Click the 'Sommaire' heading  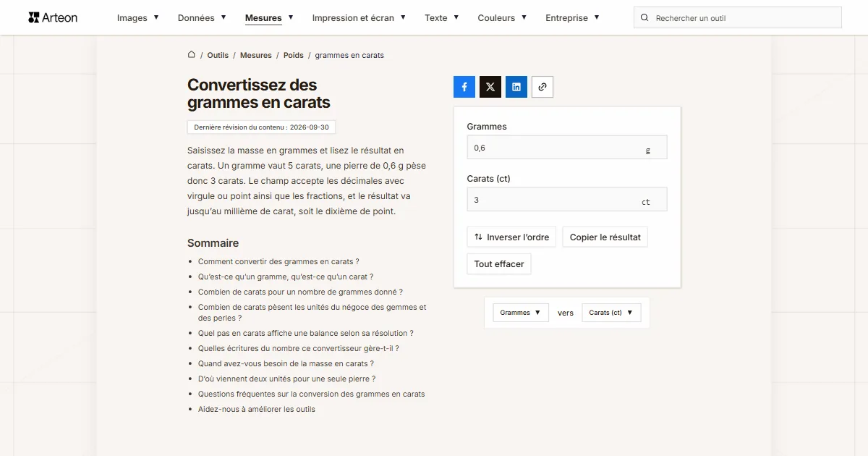click(x=213, y=243)
